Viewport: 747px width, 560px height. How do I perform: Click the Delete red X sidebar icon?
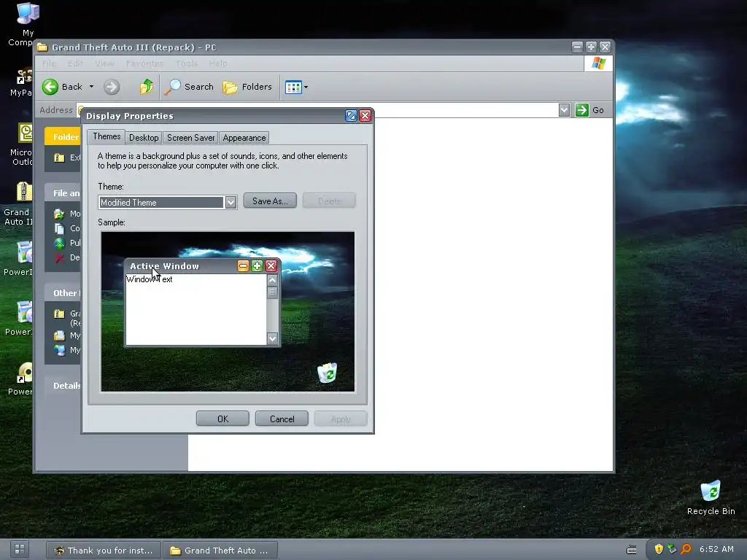click(59, 257)
